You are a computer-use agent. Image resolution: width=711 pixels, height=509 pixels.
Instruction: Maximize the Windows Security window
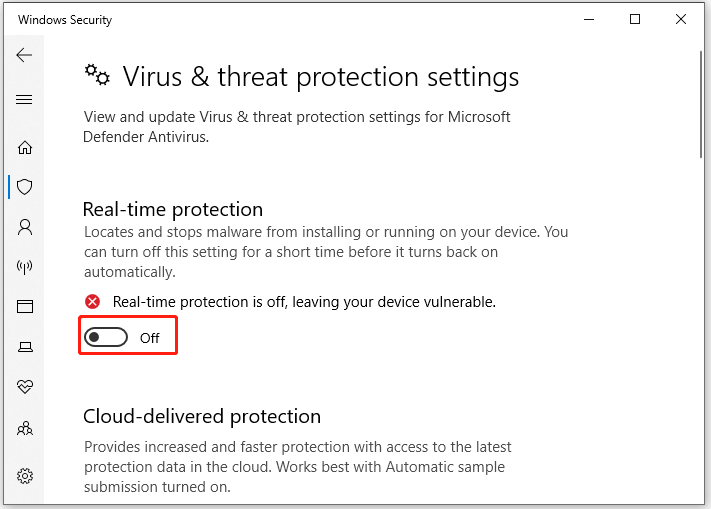click(635, 19)
